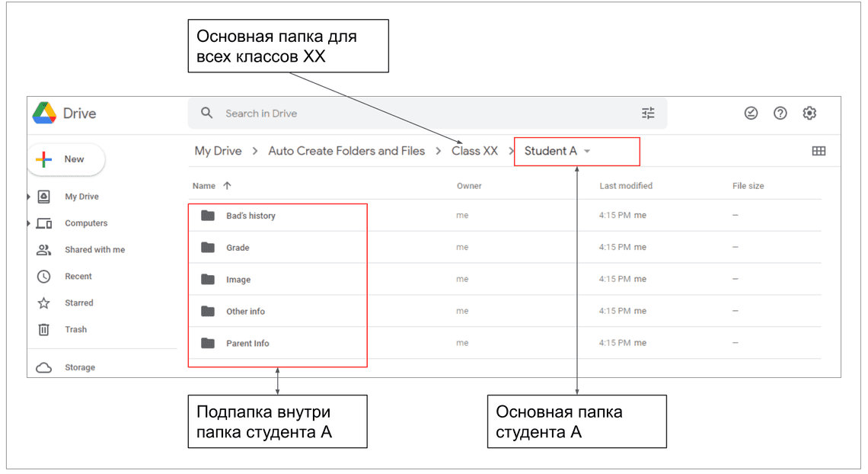The width and height of the screenshot is (868, 474).
Task: Open Trash in the sidebar
Action: click(75, 330)
